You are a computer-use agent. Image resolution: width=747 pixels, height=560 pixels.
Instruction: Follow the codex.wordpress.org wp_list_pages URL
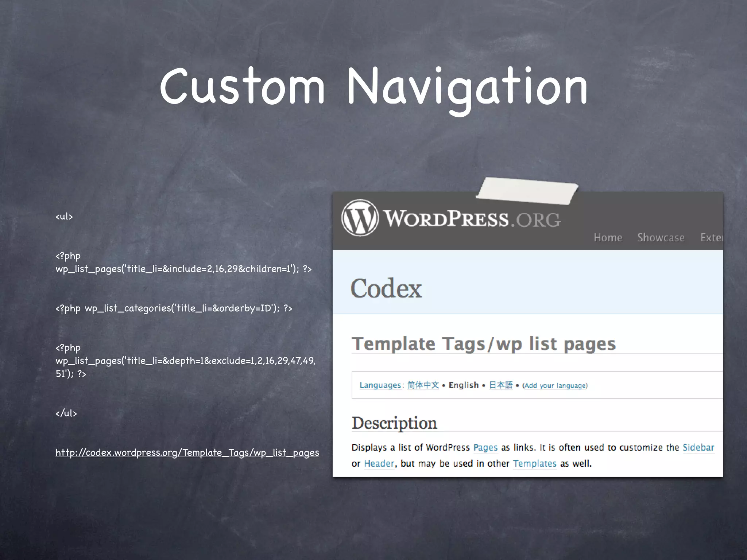(x=187, y=452)
